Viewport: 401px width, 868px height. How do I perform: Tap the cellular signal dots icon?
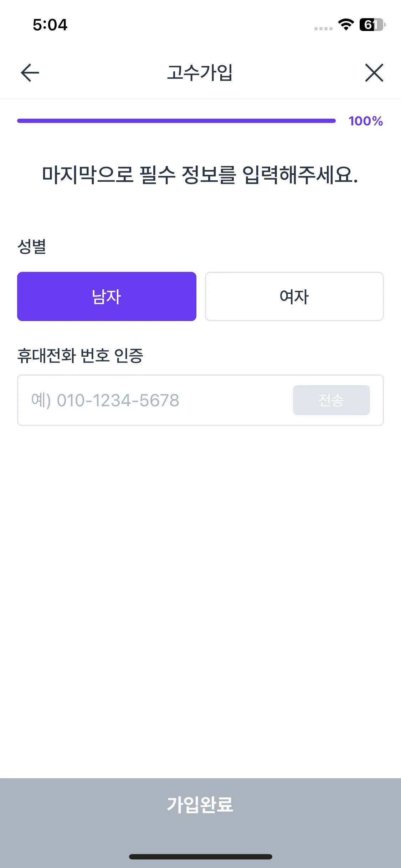pos(323,29)
